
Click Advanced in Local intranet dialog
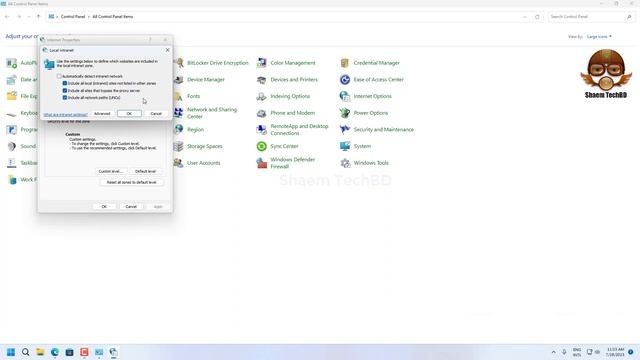102,113
